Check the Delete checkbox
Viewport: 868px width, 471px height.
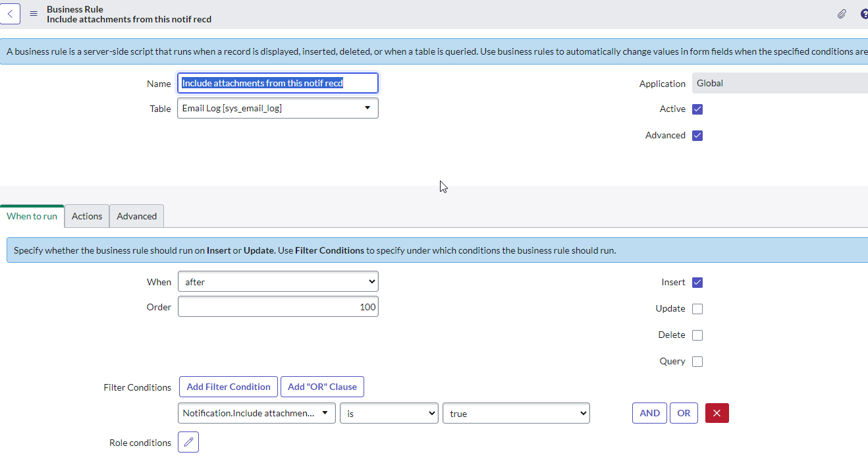coord(697,335)
